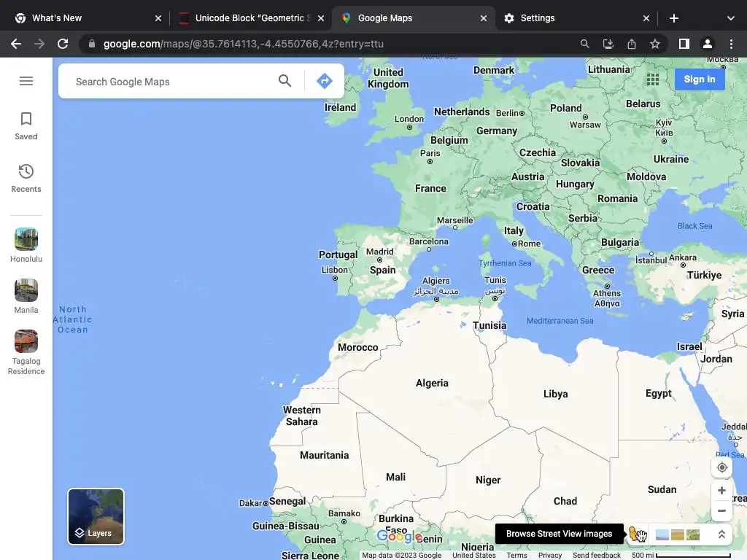Screen dimensions: 747x560
Task: Click the Paris city label on map
Action: pyautogui.click(x=430, y=153)
